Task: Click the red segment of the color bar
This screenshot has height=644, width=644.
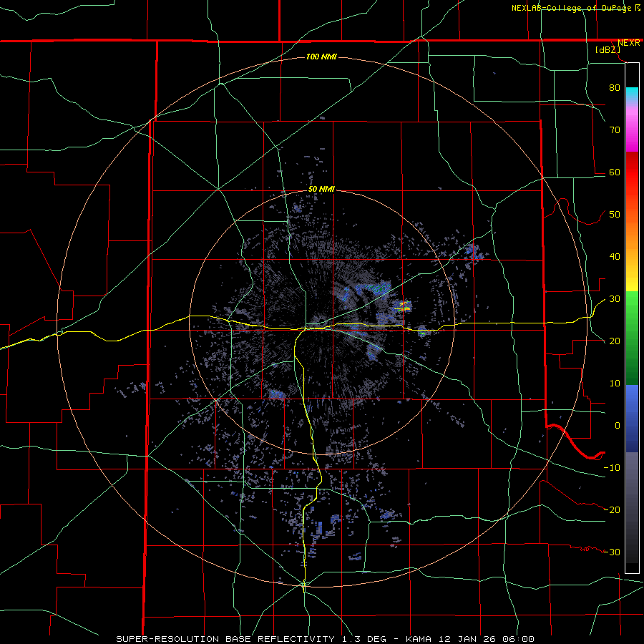Action: [632, 172]
